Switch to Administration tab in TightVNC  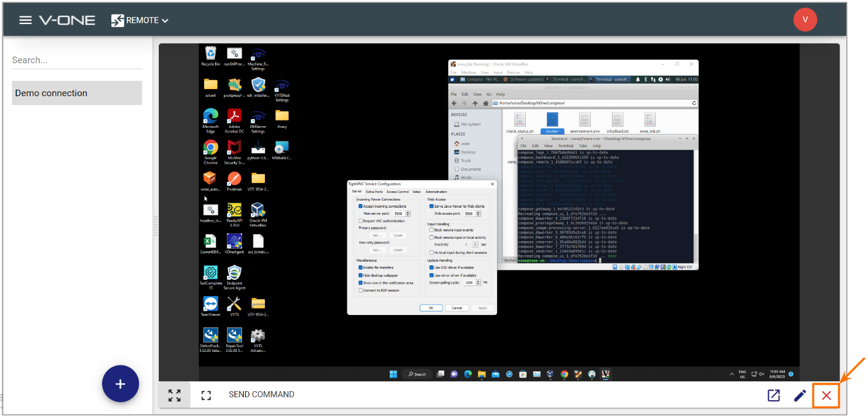(x=436, y=192)
